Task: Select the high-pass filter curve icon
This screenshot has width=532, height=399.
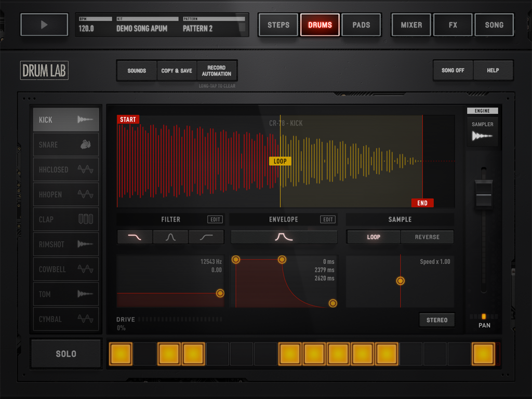Action: pos(206,237)
